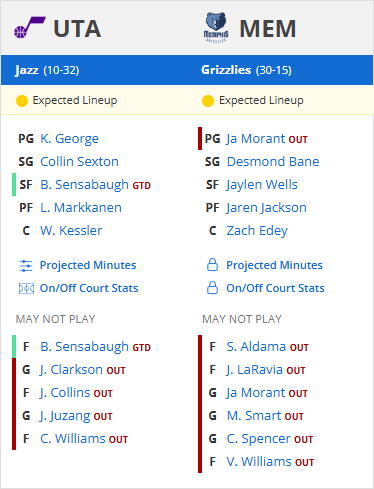View L. Markkanen in Jazz lineup
The width and height of the screenshot is (374, 489).
point(81,208)
